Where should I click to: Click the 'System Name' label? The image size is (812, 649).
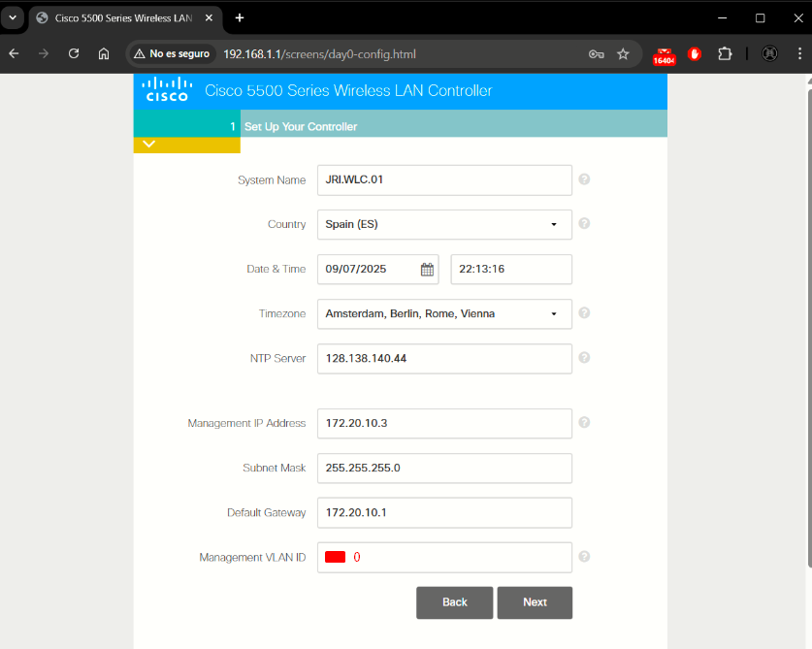point(272,180)
